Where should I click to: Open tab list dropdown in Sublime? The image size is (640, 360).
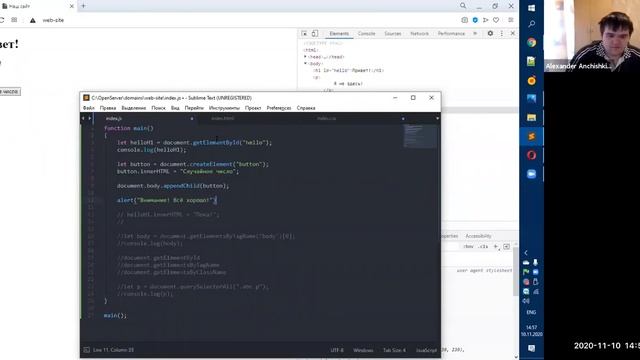coord(437,118)
